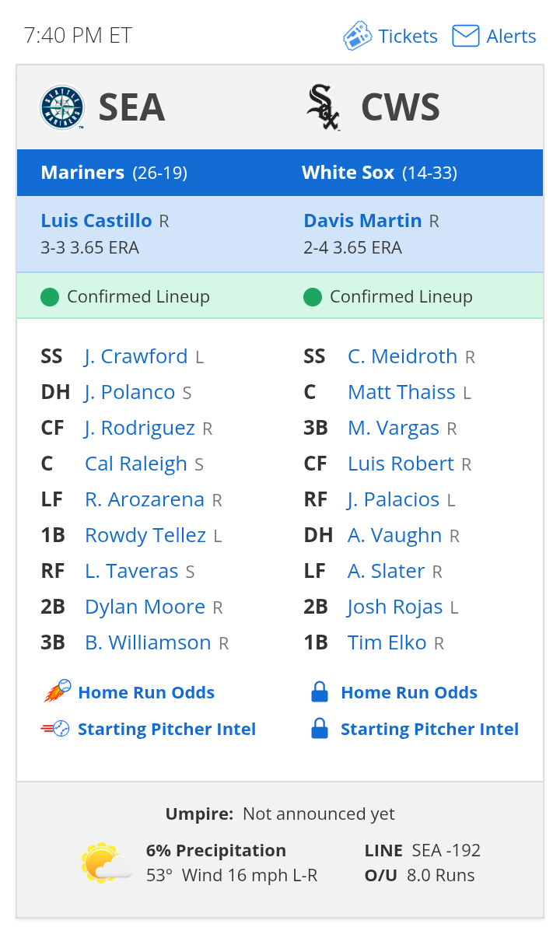Open the Mariners Starting Pitcher Intel link
Screen dimensions: 560x931
tap(167, 729)
